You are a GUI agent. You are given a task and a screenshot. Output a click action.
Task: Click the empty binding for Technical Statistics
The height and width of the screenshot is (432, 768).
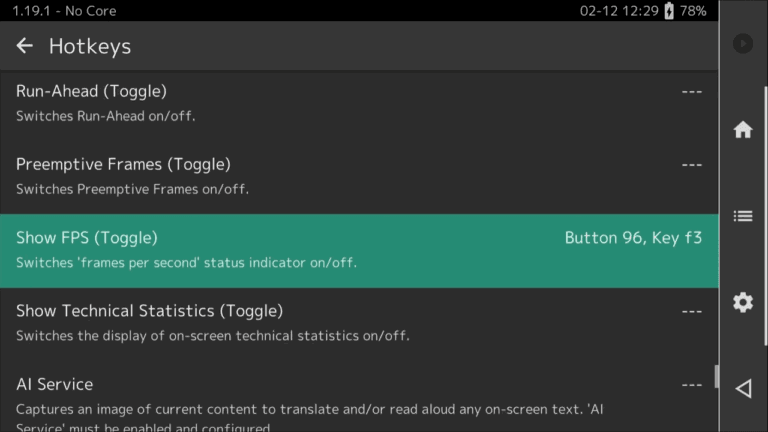pyautogui.click(x=691, y=311)
